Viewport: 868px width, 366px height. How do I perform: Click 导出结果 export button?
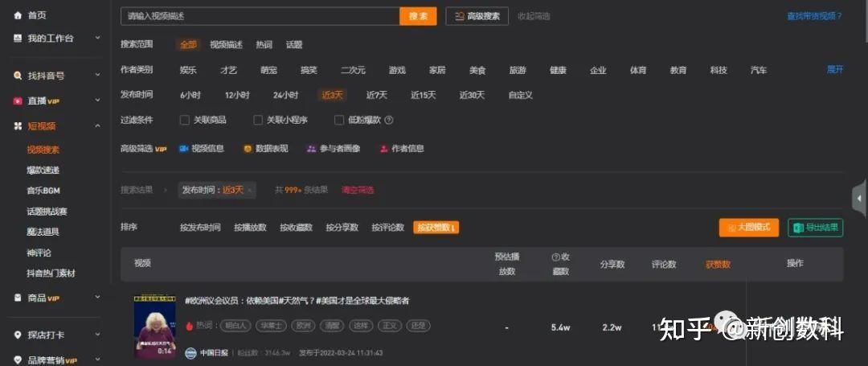816,228
